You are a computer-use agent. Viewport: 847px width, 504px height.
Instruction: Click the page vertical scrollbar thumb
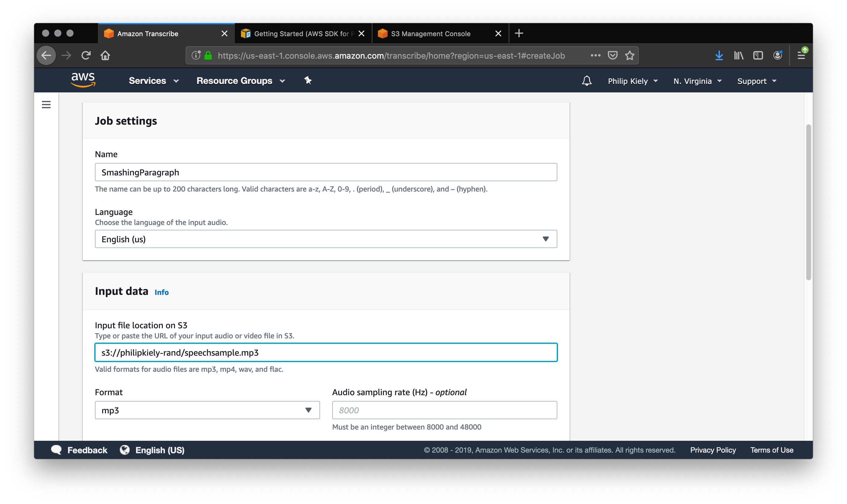point(808,202)
